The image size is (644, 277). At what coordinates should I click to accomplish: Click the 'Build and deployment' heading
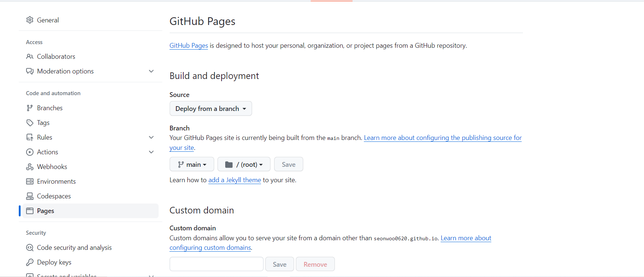click(x=214, y=76)
